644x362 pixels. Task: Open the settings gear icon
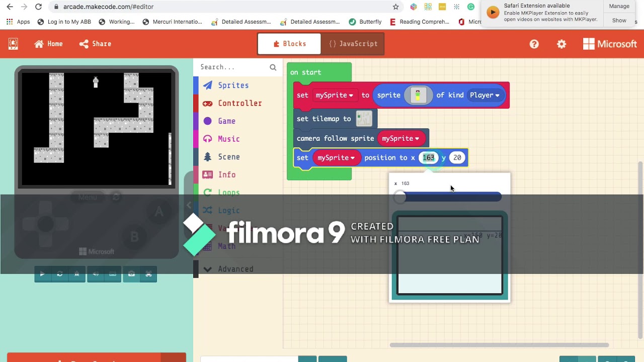561,44
